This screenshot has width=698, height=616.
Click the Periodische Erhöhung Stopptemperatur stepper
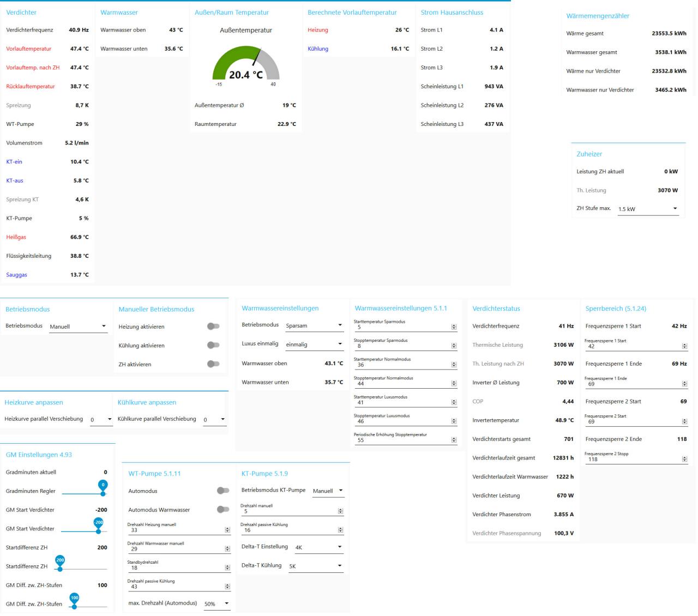click(x=454, y=440)
